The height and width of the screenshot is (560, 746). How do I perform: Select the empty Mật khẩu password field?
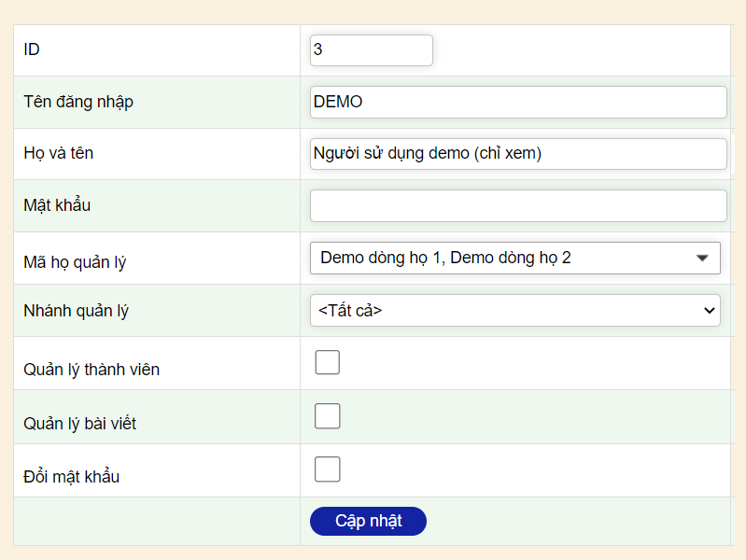point(518,205)
